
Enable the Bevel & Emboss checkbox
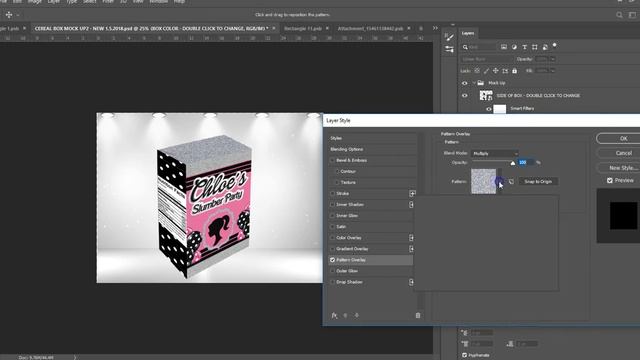[x=332, y=160]
